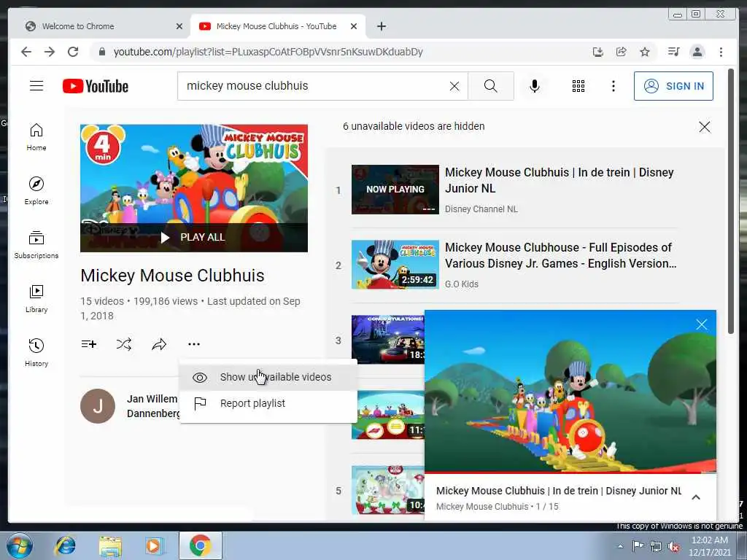Click the muted volume tray icon
The image size is (747, 560).
click(x=673, y=546)
